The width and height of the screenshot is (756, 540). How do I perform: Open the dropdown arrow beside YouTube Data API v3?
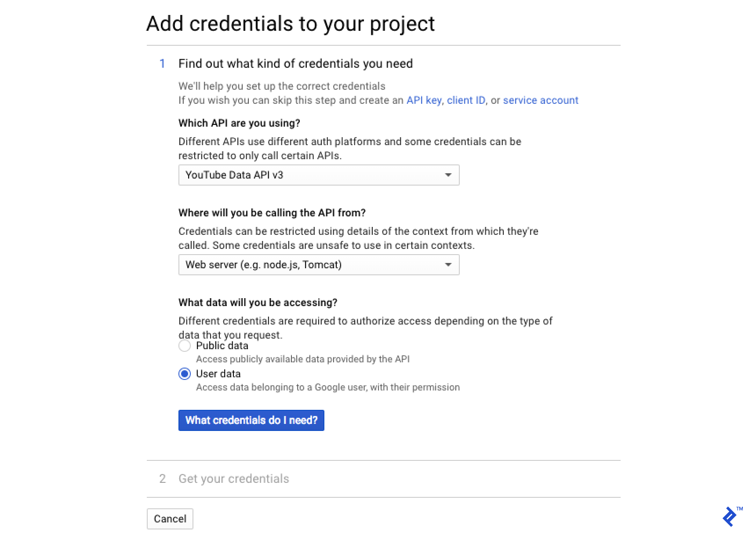[448, 175]
